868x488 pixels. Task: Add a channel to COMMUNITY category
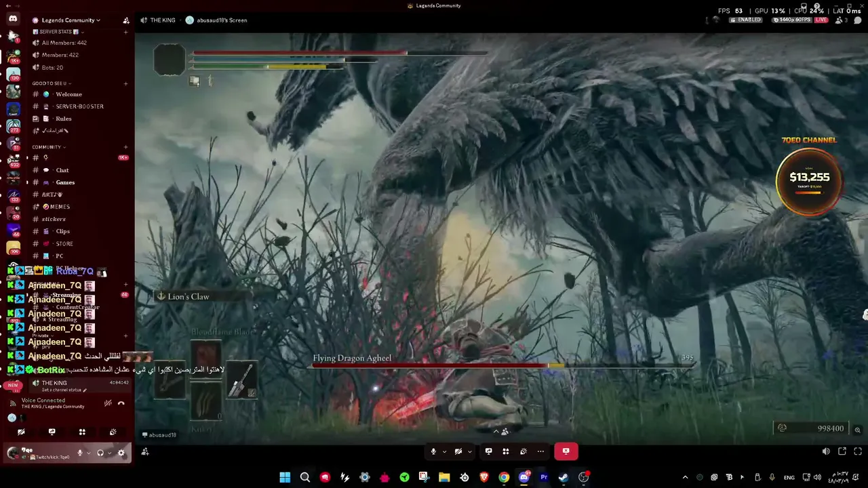coord(126,147)
